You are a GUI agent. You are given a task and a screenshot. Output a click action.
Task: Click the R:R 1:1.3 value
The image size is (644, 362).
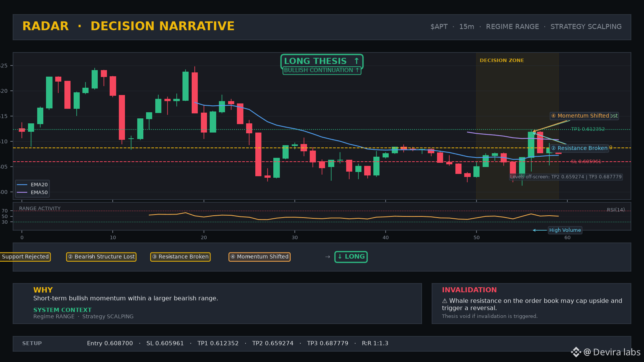click(375, 344)
